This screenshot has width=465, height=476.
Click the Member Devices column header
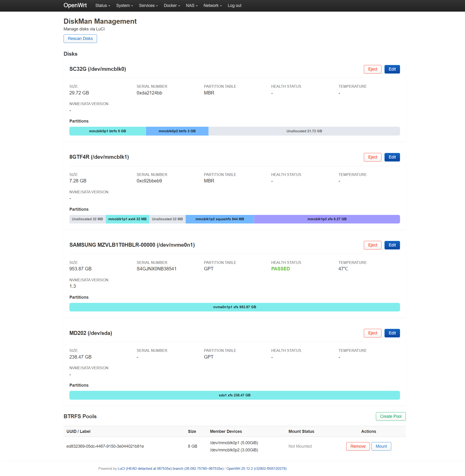(x=226, y=431)
